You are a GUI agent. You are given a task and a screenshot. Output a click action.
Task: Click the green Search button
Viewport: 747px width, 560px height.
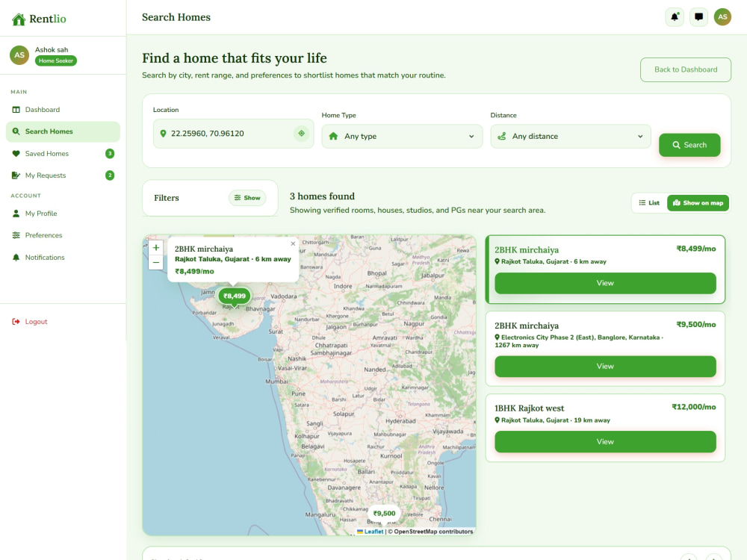pyautogui.click(x=689, y=145)
